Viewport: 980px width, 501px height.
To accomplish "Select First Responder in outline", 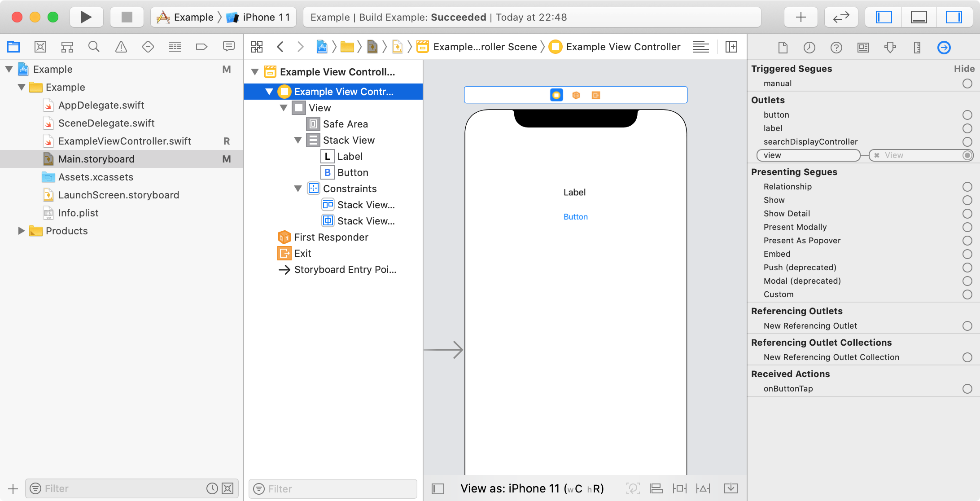I will [x=331, y=237].
